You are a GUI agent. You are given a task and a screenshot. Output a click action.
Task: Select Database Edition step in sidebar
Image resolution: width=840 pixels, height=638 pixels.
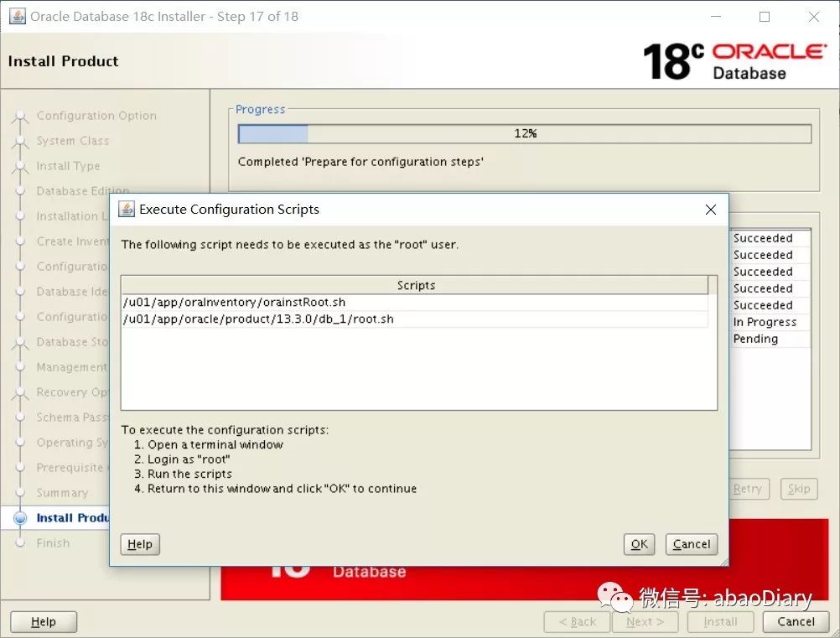(82, 191)
